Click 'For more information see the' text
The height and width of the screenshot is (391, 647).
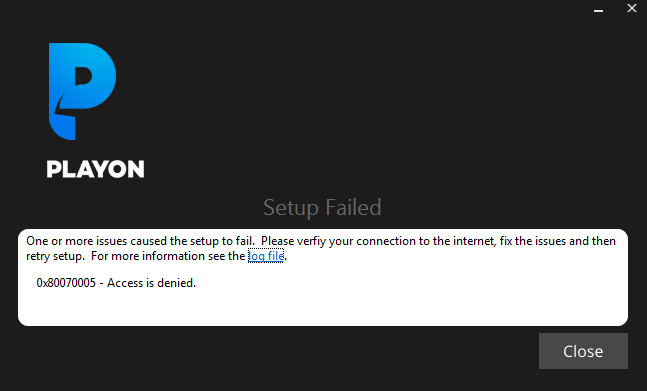click(168, 256)
